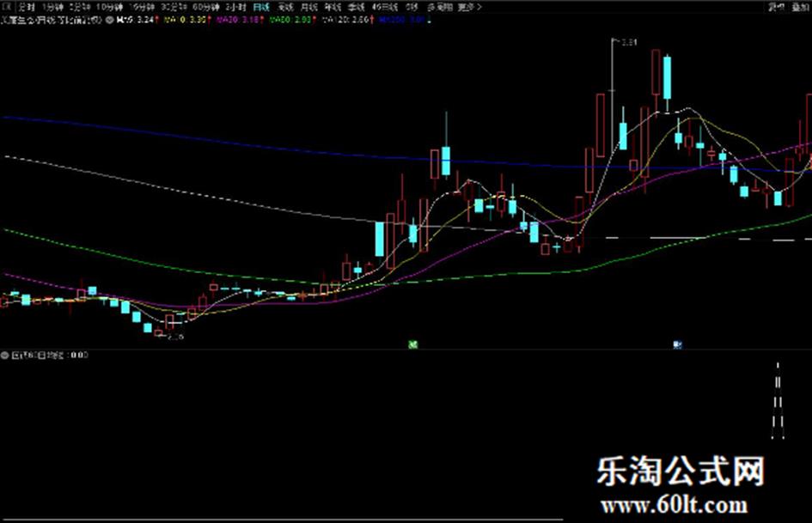Click the small box icon left of 分时
Viewport: 812px width, 523px height.
point(6,7)
